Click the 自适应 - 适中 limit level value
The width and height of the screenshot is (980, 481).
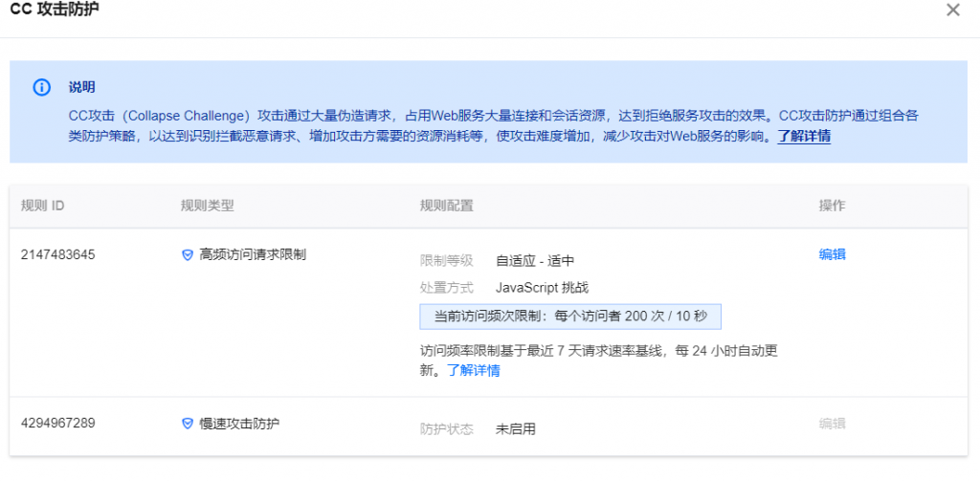[534, 260]
